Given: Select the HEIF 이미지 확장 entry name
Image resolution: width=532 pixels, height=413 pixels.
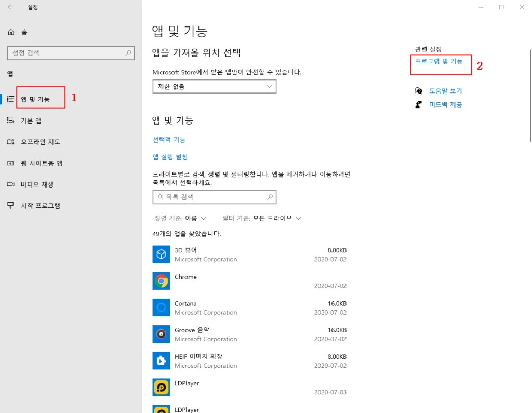Looking at the screenshot, I should (x=198, y=356).
